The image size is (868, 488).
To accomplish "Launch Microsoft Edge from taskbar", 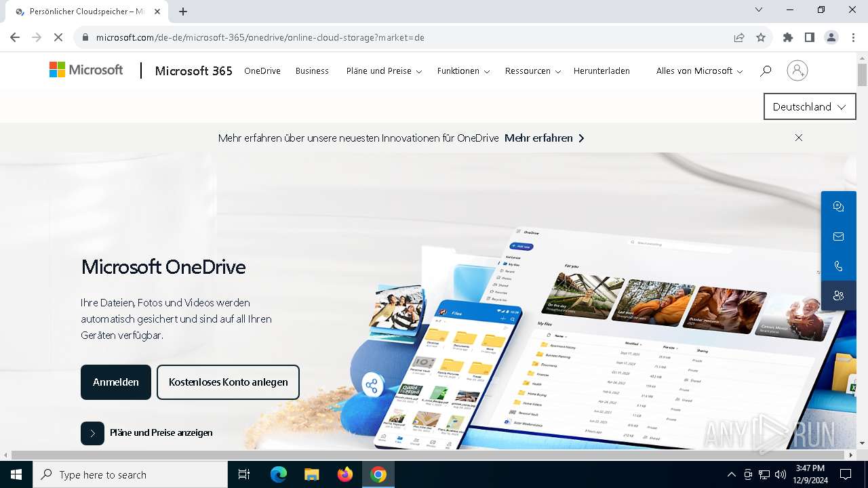I will pyautogui.click(x=279, y=474).
